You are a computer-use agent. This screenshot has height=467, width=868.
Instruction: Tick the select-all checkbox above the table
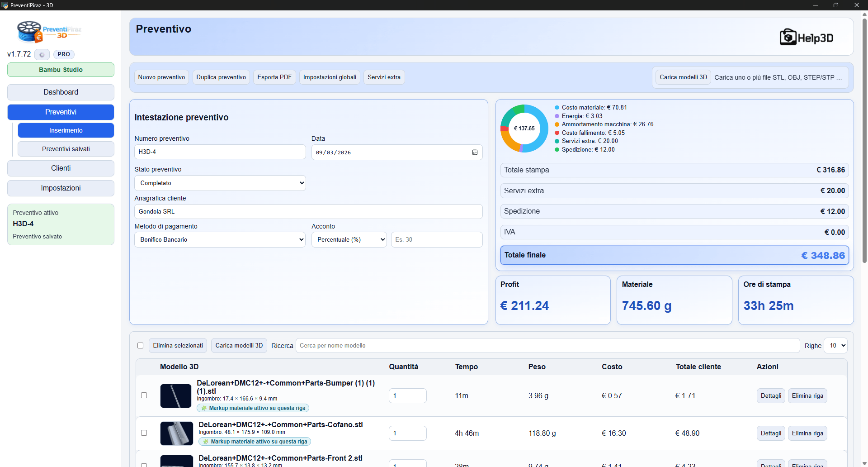[140, 346]
